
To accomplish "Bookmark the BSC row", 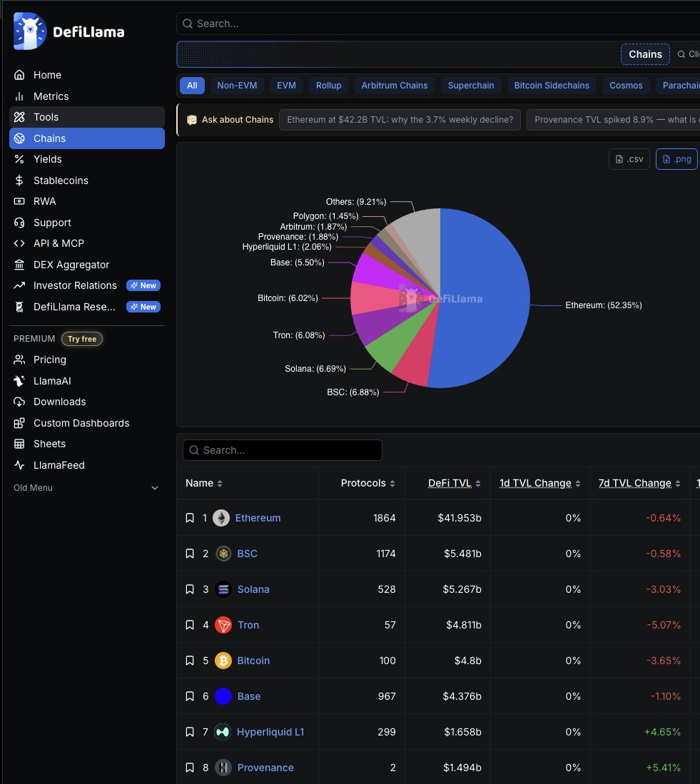I will coord(190,554).
